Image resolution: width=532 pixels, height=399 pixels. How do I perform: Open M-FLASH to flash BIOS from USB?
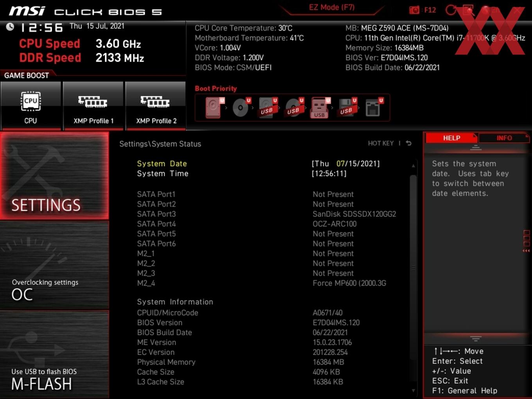54,354
